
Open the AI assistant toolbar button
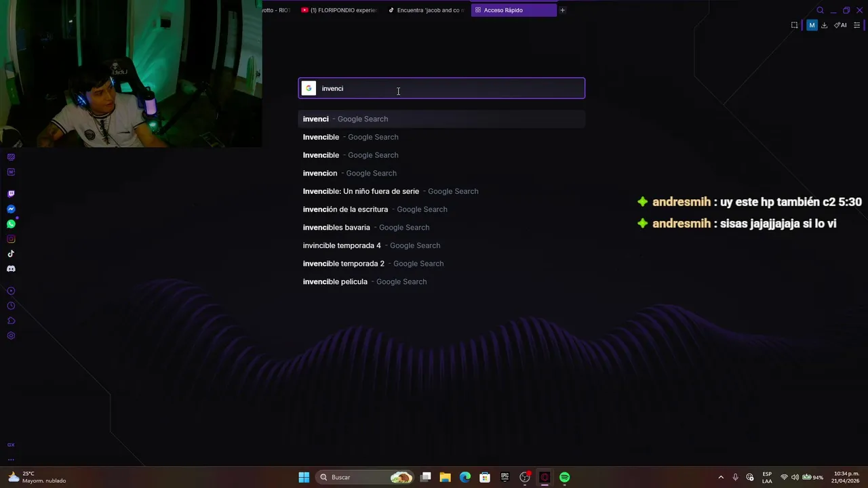tap(840, 25)
